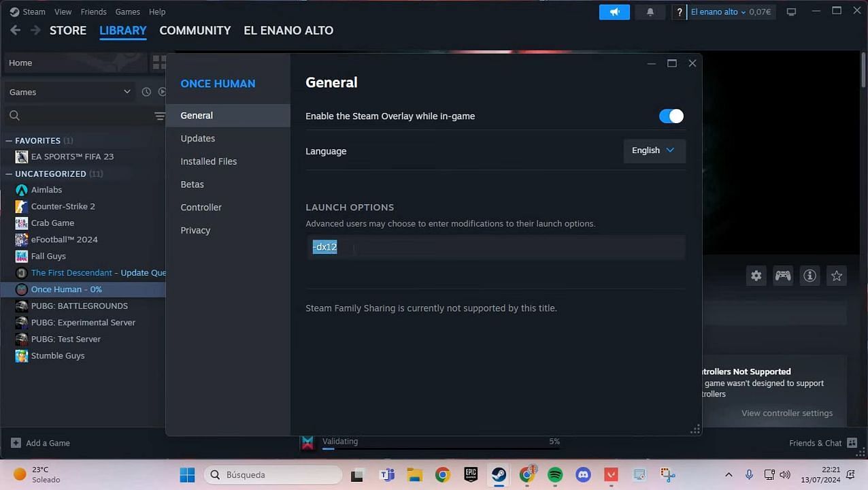Open the EL ENANO ALTO profile menu
This screenshot has width=868, height=490.
[x=288, y=31]
